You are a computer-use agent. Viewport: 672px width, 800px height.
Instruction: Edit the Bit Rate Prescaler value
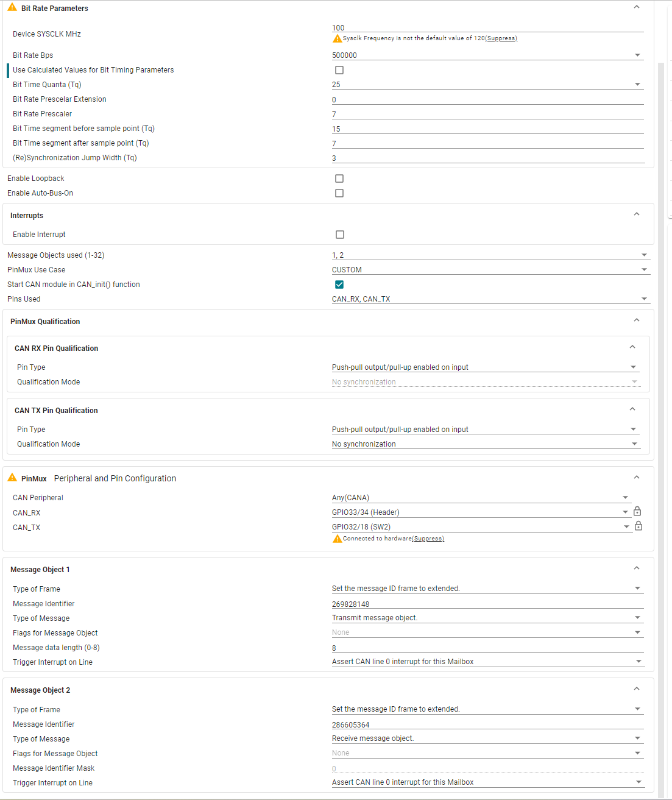coord(487,115)
